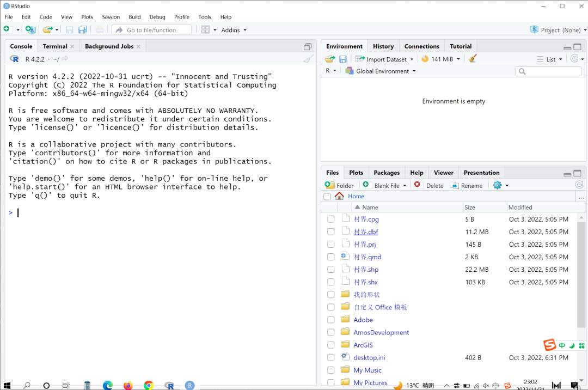Open the AmosDevelopment folder link
The height and width of the screenshot is (390, 588).
[x=381, y=332]
